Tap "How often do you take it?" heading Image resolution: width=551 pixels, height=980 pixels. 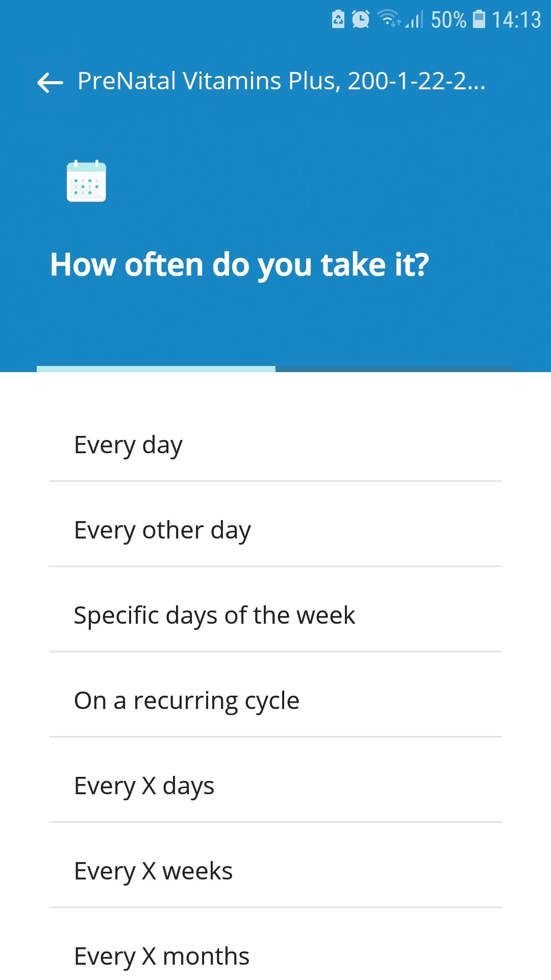click(x=239, y=265)
